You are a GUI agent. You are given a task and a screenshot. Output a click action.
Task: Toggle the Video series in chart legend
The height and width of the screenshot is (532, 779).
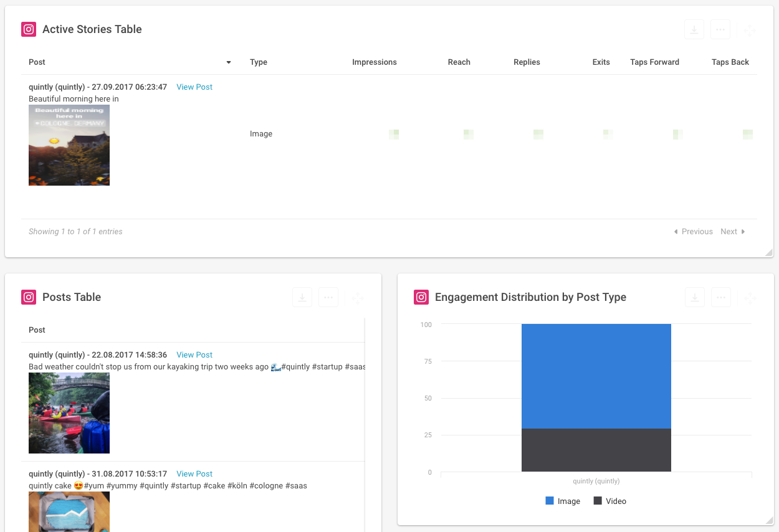click(x=610, y=501)
